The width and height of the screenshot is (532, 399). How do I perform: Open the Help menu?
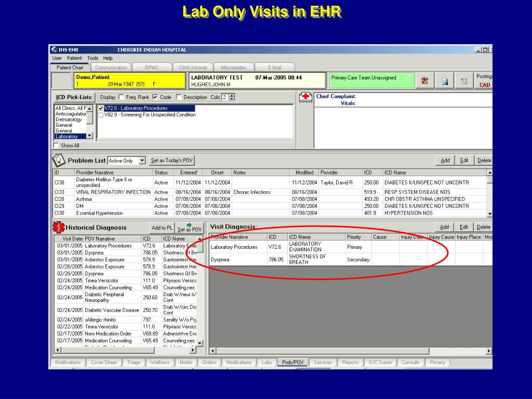pos(108,58)
